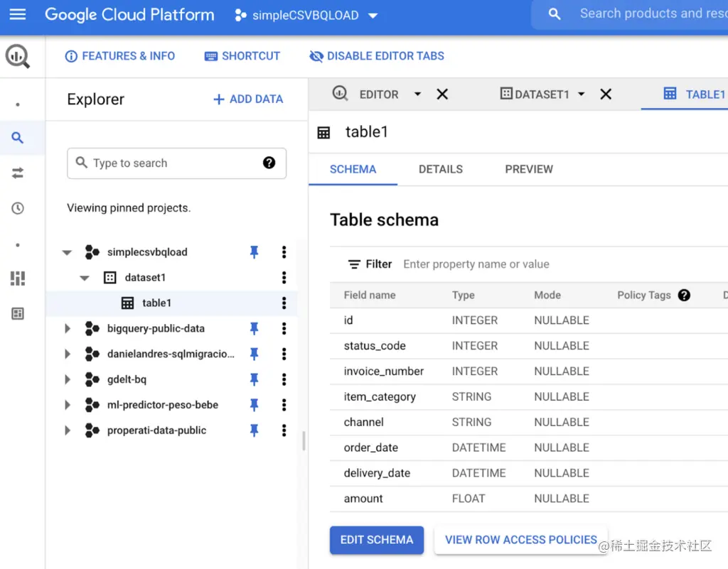The image size is (728, 569).
Task: Collapse the simplecsvbqload project tree
Action: (x=68, y=252)
